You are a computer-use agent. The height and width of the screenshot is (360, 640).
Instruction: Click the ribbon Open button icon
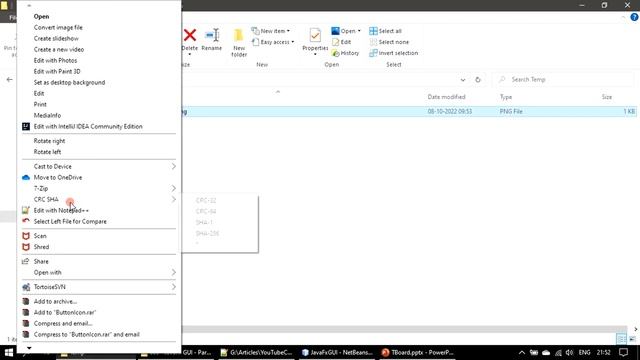[x=336, y=31]
